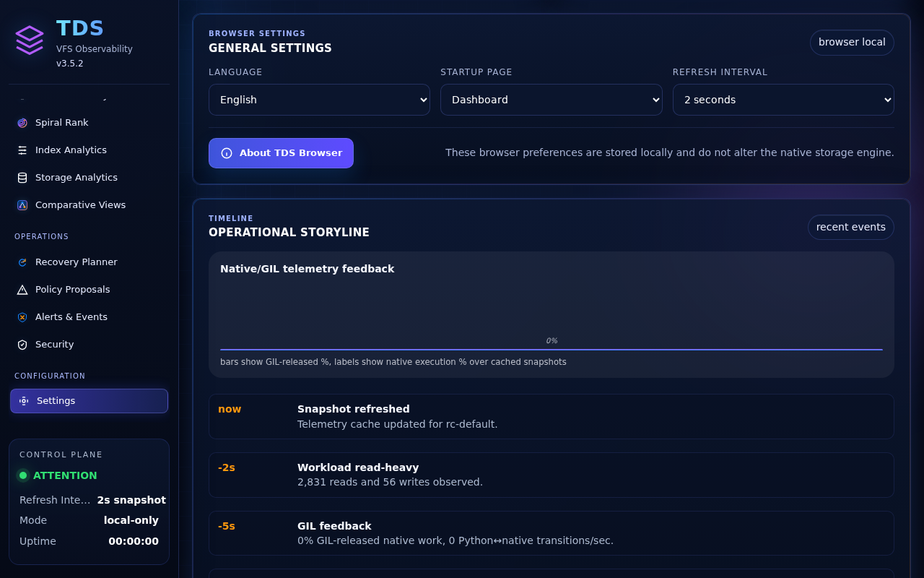Open the Security page
Screen dimensions: 924x578
tap(89, 345)
